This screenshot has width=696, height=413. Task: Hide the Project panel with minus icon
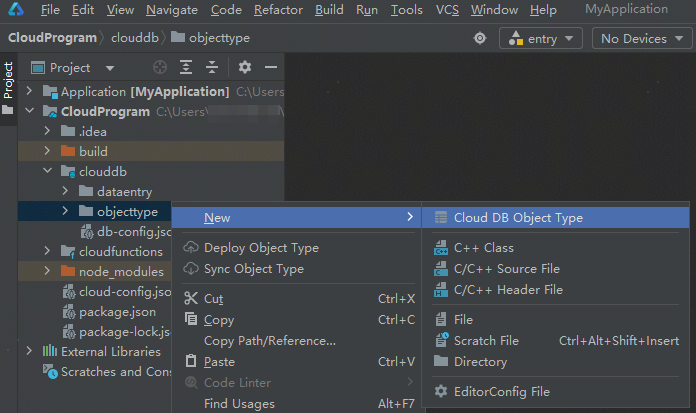pyautogui.click(x=270, y=68)
